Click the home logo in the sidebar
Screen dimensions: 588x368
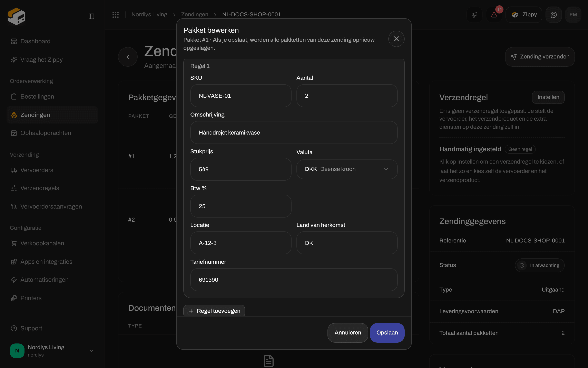(16, 16)
